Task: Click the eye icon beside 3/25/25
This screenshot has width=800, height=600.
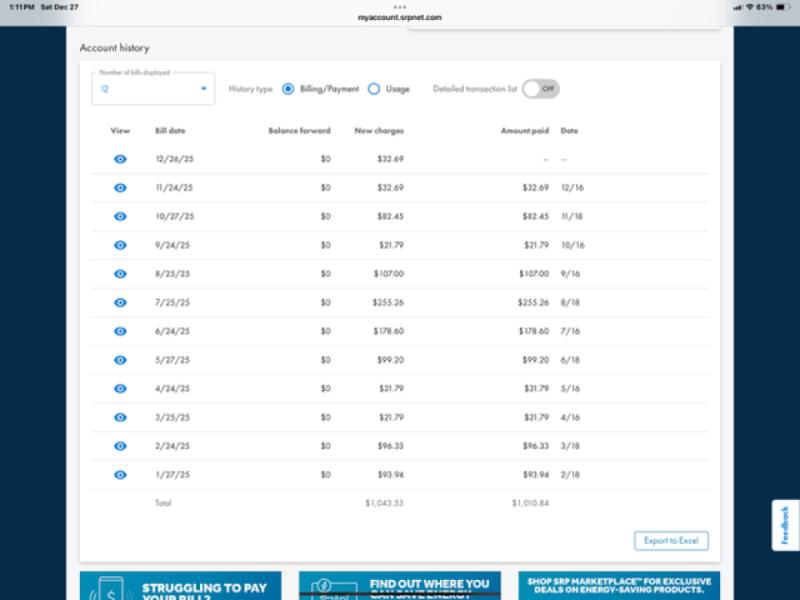Action: pos(121,416)
